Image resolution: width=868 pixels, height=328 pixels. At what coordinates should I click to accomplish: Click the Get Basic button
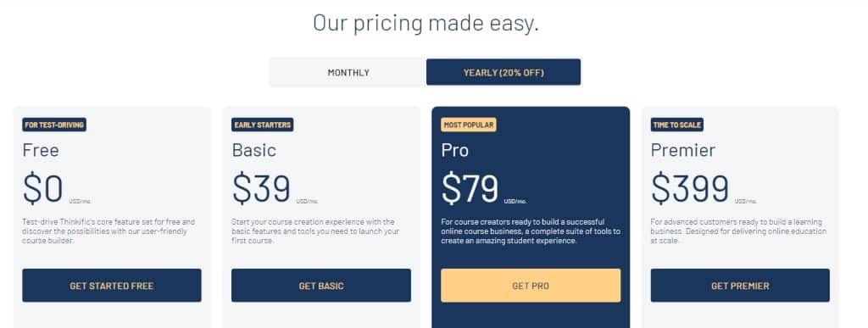(x=321, y=286)
